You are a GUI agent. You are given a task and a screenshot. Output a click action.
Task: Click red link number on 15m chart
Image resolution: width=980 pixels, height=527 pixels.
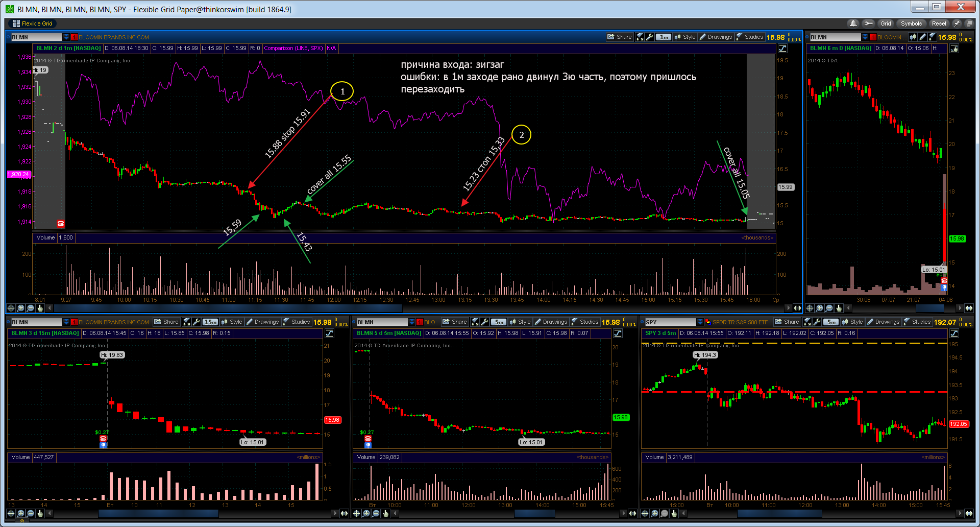[x=74, y=322]
